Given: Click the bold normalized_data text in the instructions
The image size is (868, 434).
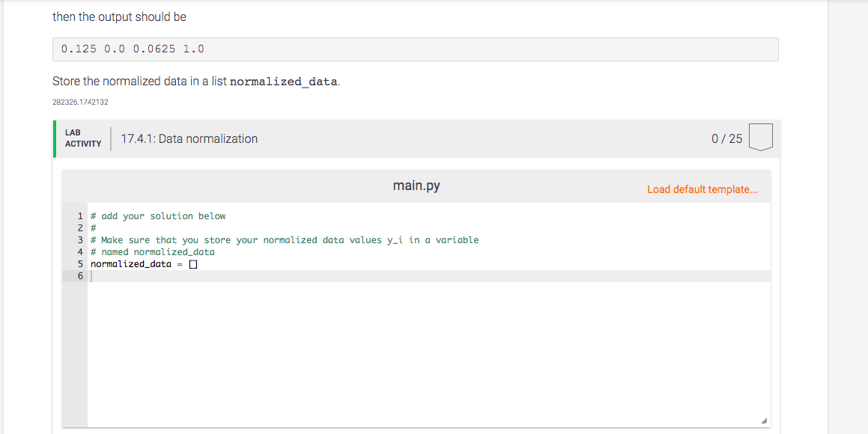Looking at the screenshot, I should coord(284,81).
